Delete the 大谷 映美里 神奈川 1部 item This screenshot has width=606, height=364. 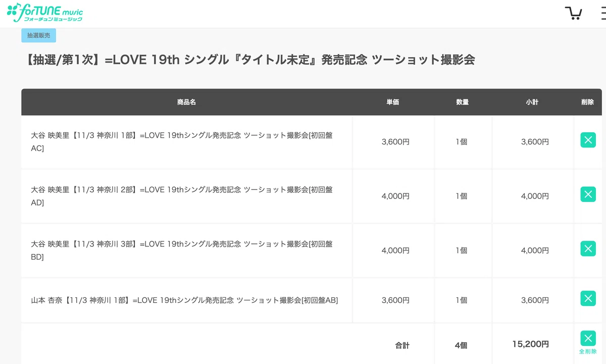coord(588,140)
